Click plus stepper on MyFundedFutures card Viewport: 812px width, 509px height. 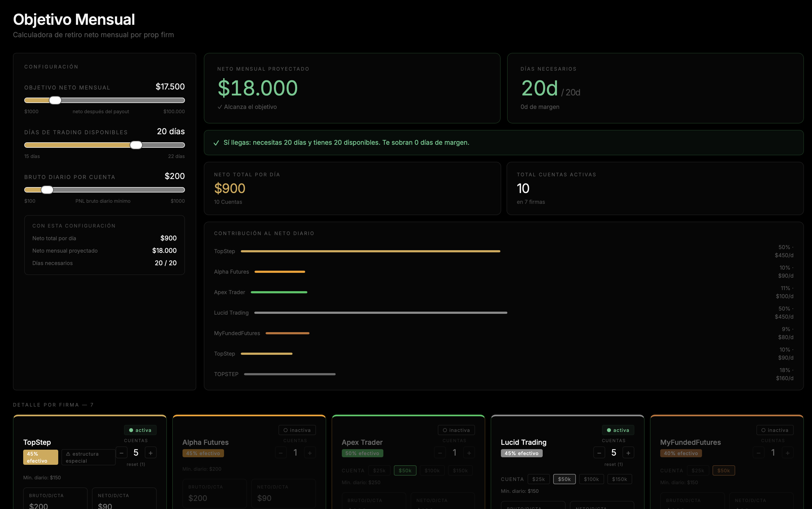click(x=787, y=452)
